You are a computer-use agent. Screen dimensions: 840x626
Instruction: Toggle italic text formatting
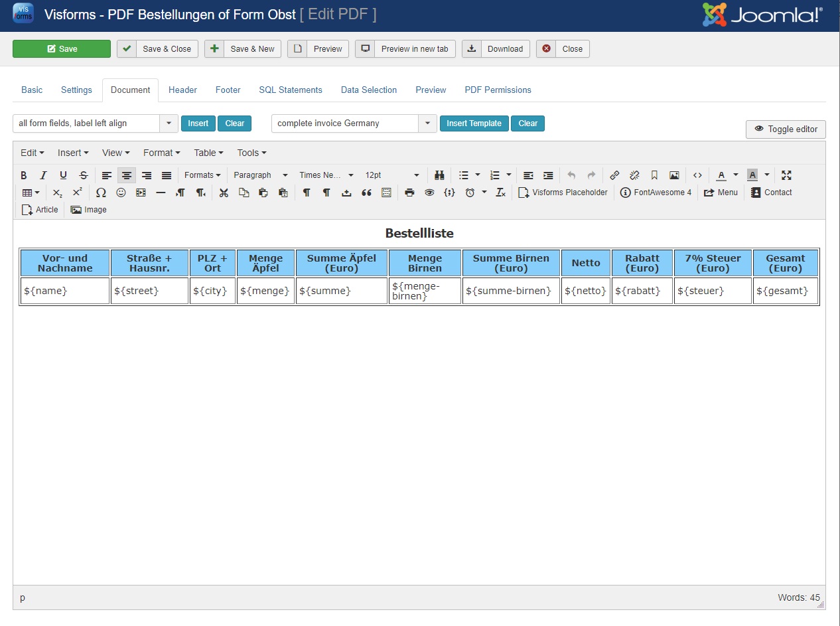[x=43, y=175]
